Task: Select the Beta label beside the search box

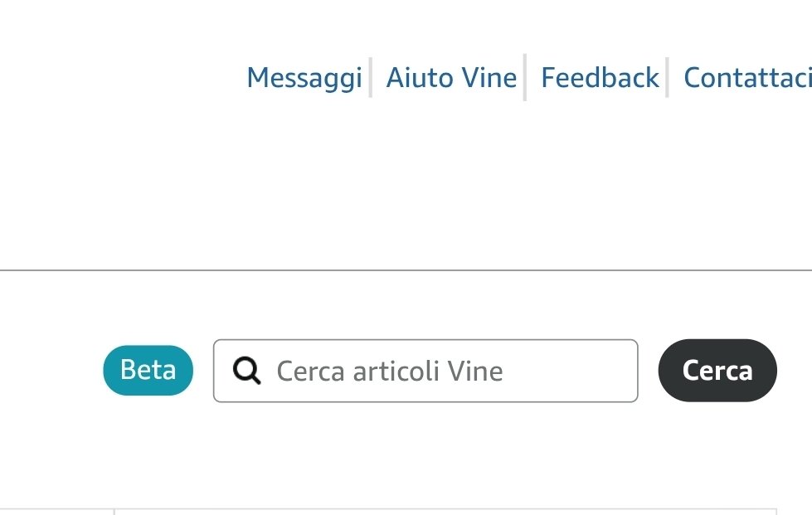Action: (148, 370)
